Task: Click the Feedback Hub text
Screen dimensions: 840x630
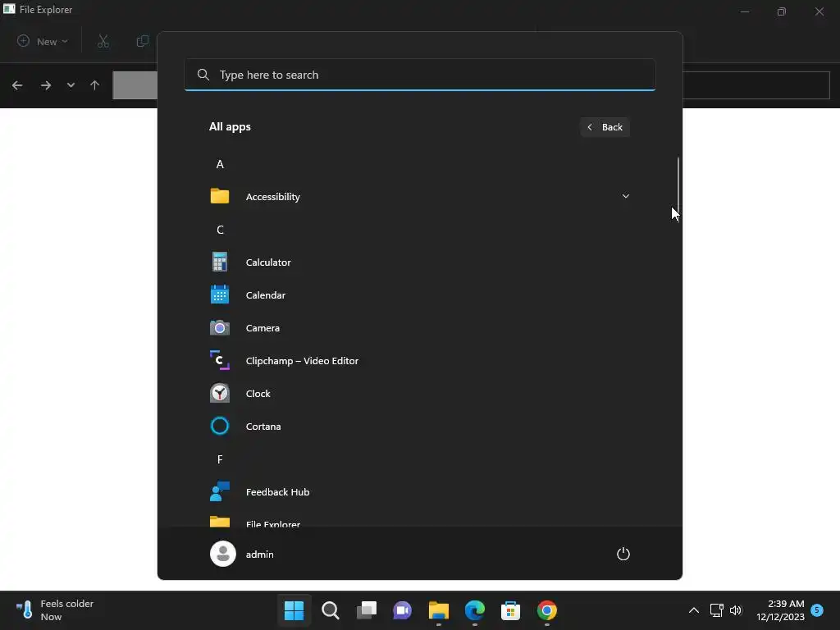Action: (277, 492)
